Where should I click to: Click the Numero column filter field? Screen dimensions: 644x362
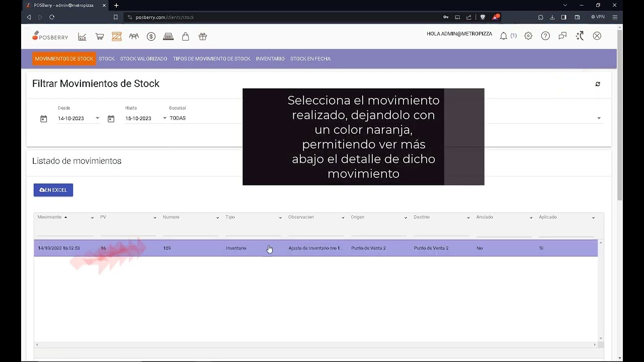click(190, 231)
